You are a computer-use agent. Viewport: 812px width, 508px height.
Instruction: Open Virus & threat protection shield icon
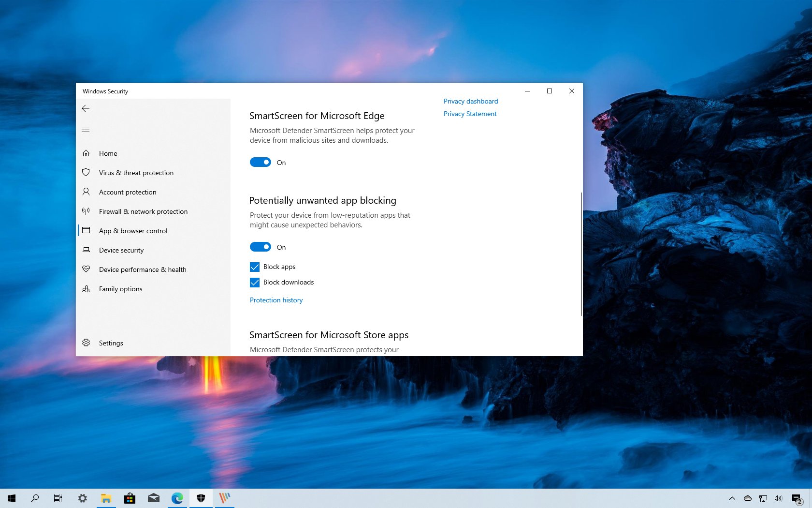pyautogui.click(x=86, y=173)
